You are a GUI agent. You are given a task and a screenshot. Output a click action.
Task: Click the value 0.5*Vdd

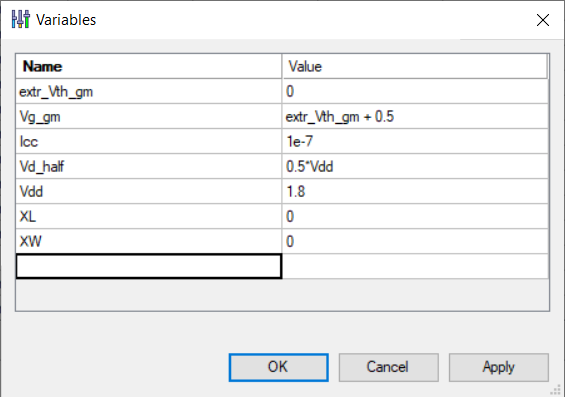[x=415, y=166]
